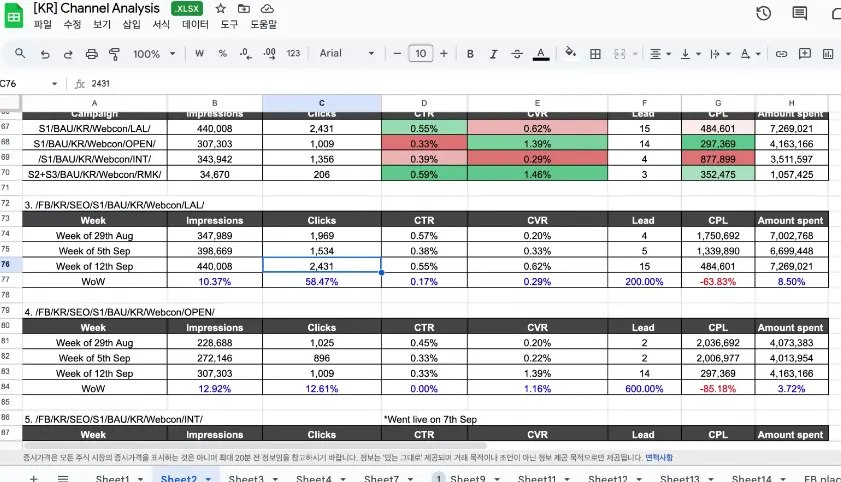Viewport: 841px width, 482px height.
Task: Click the .XLSX format badge
Action: (x=187, y=9)
